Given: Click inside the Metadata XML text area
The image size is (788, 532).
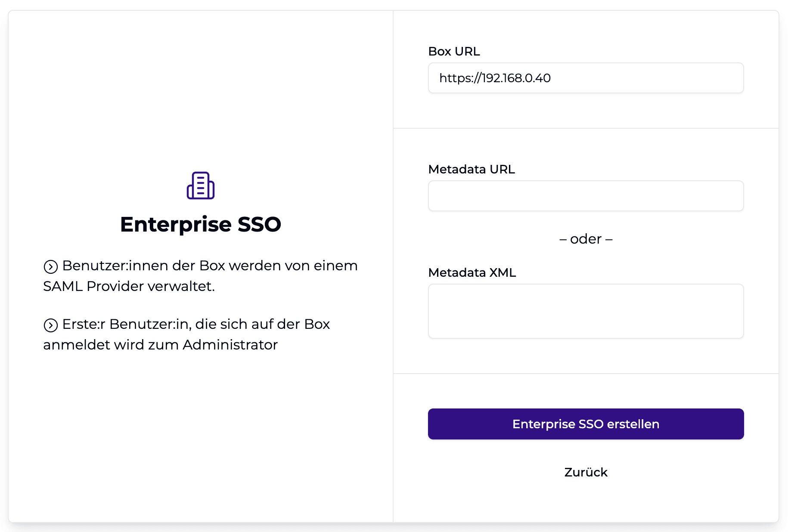Looking at the screenshot, I should (x=586, y=311).
